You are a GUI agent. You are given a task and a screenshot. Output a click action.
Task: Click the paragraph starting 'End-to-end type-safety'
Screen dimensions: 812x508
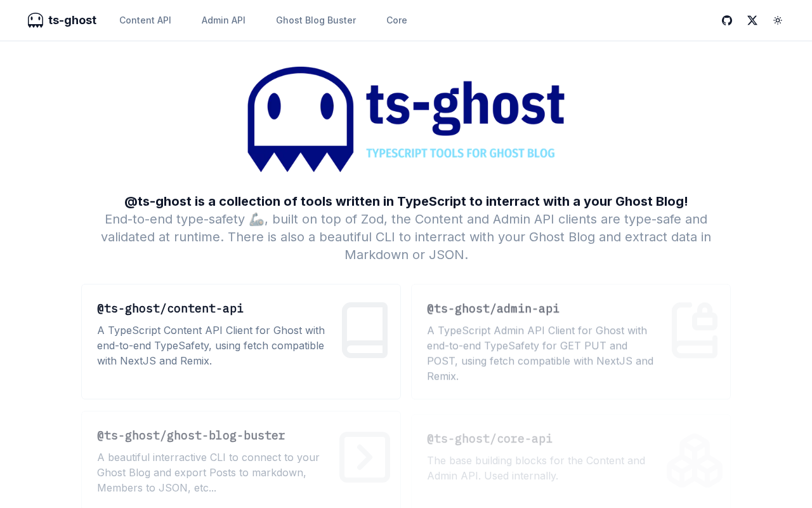[x=406, y=237]
